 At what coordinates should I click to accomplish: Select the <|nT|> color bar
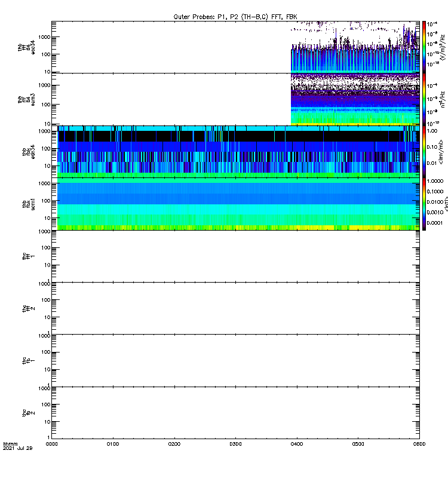pos(424,204)
